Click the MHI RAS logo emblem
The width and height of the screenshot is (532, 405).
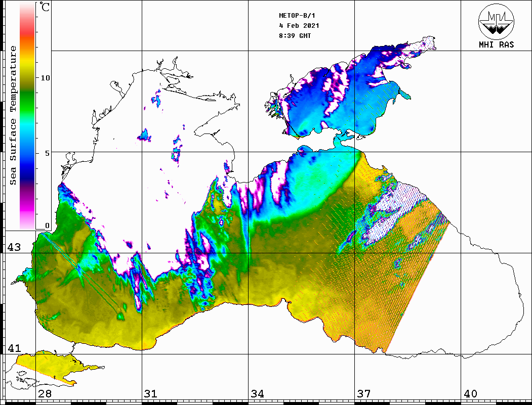[x=496, y=21]
